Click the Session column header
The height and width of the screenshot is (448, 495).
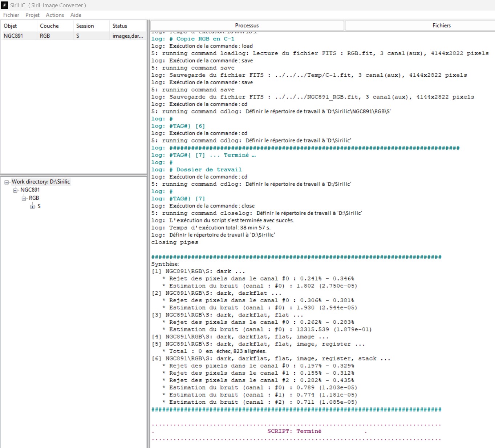(91, 26)
